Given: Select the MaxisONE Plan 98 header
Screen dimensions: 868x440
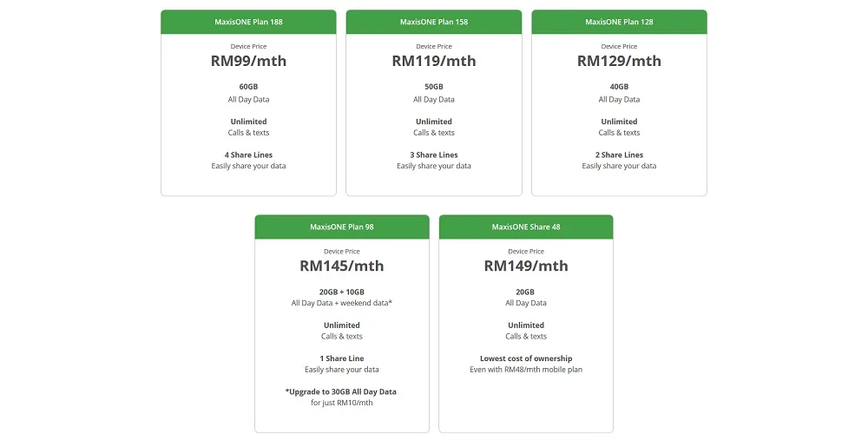Looking at the screenshot, I should 342,227.
